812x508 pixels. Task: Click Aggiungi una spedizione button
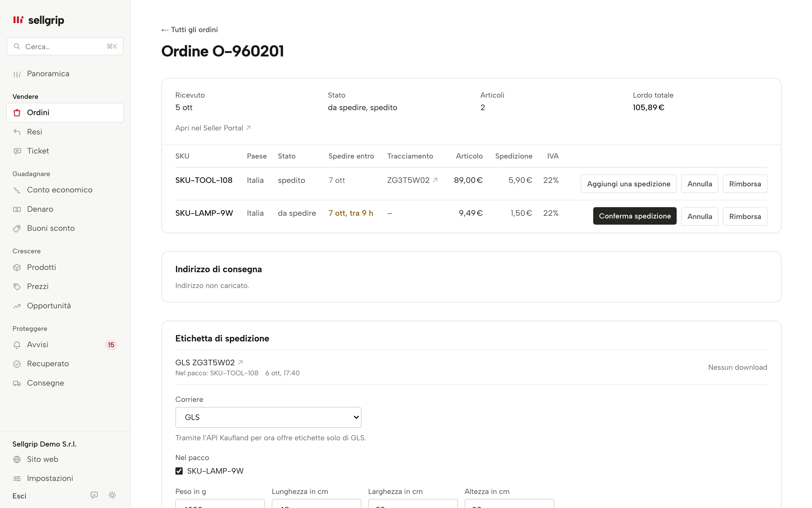pyautogui.click(x=629, y=184)
